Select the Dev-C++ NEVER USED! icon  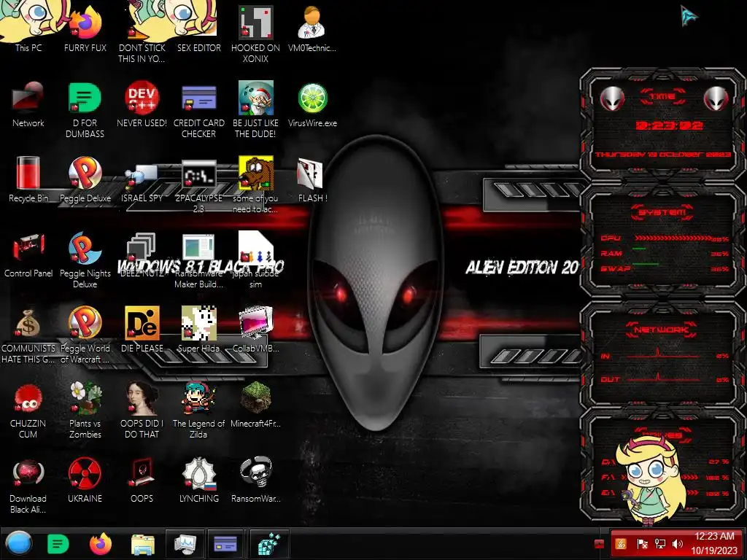point(142,102)
